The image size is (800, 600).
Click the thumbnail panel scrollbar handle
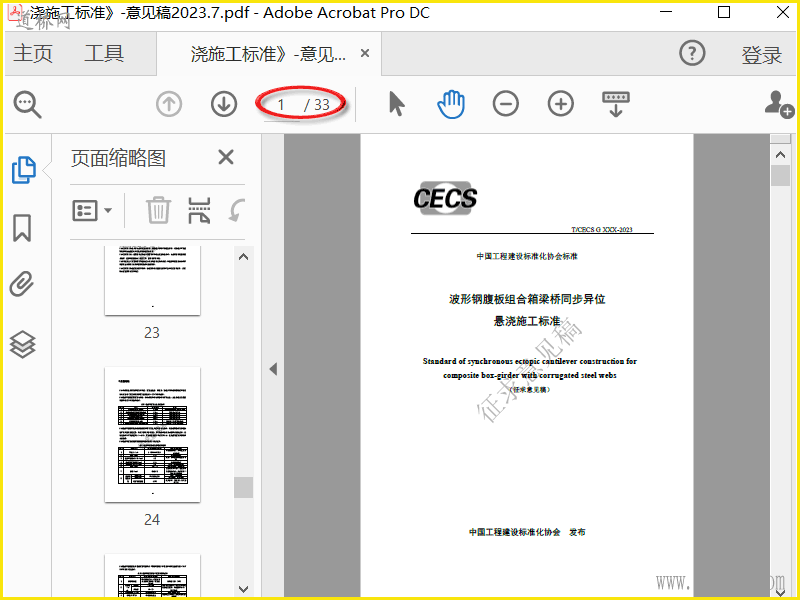point(243,487)
